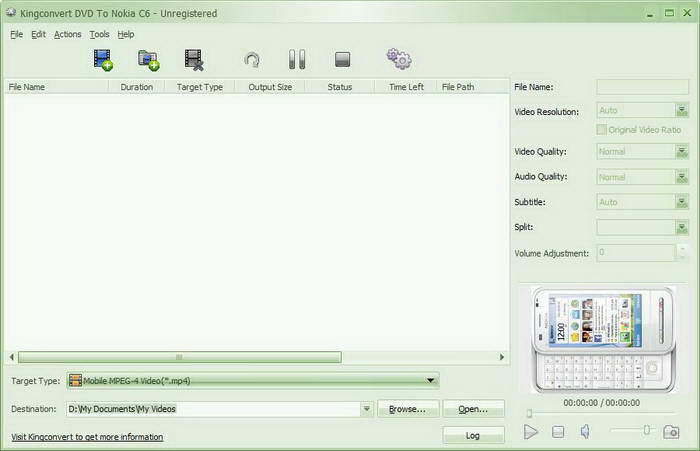
Task: Open the Audio Quality dropdown
Action: coord(681,177)
